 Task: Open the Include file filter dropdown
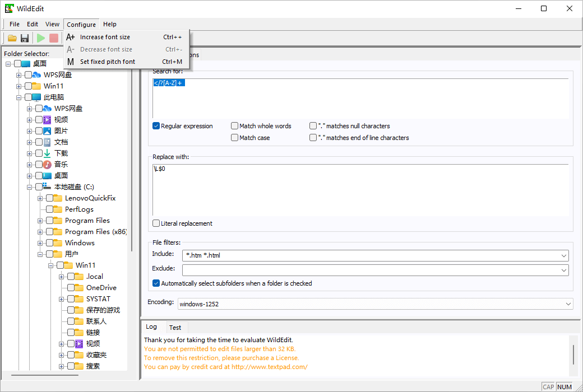tap(564, 255)
